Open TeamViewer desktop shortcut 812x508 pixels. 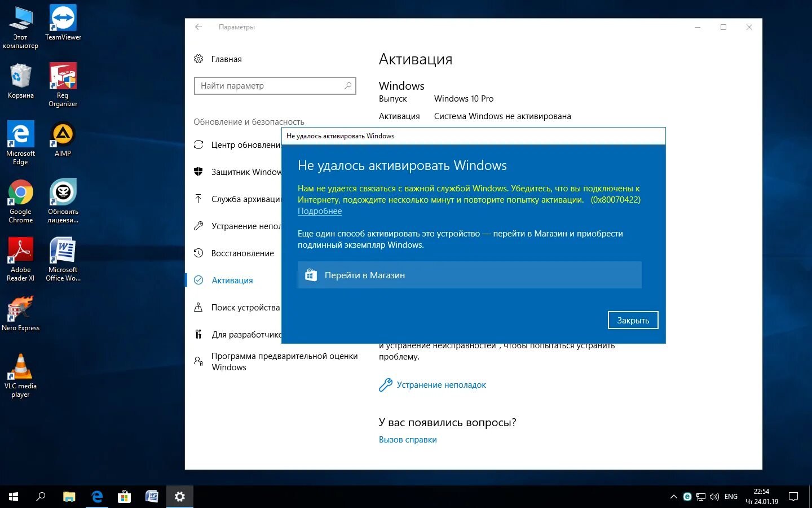pos(63,23)
